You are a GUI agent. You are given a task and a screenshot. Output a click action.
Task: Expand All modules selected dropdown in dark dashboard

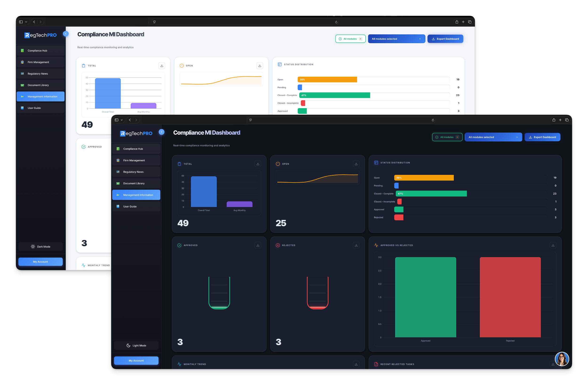click(493, 137)
